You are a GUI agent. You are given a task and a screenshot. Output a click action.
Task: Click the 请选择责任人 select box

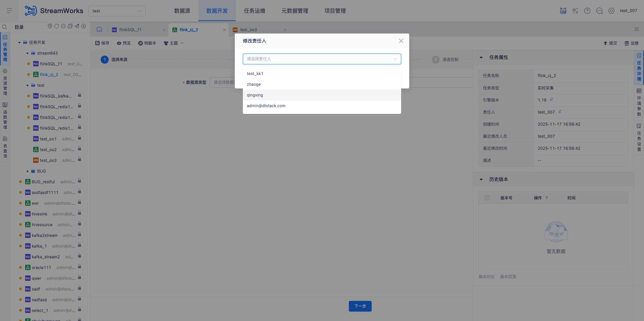click(x=321, y=59)
